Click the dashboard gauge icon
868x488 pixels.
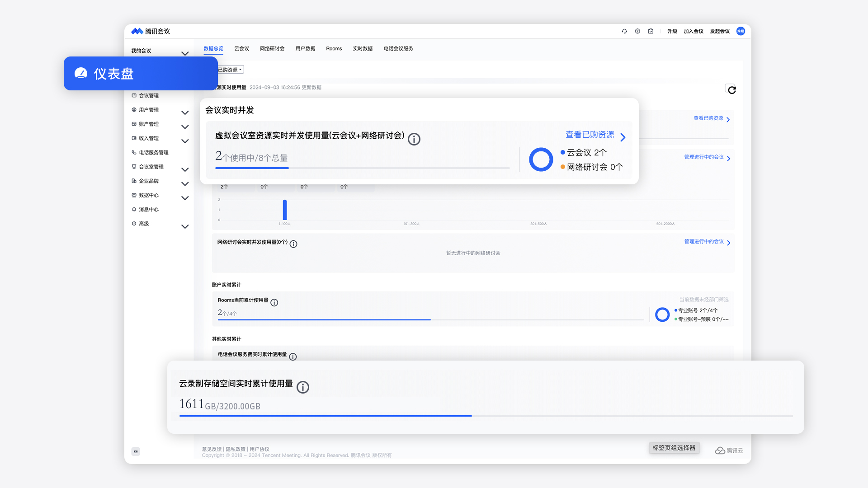tap(81, 73)
